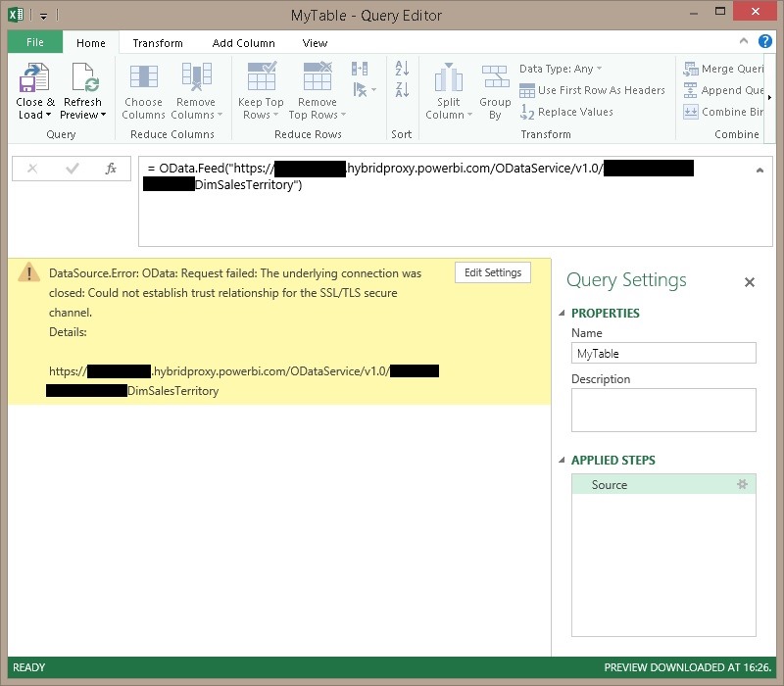Open the Data Type: Any dropdown
The image size is (784, 686).
pos(561,69)
